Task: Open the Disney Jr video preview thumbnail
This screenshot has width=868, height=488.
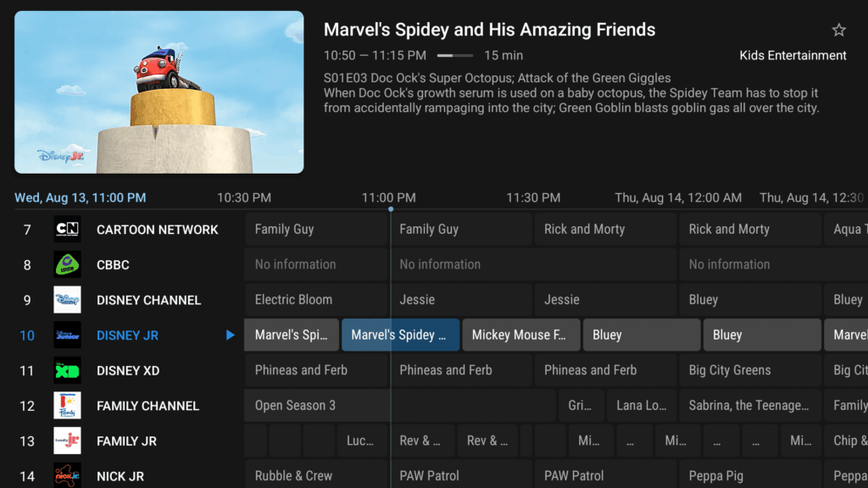Action: click(x=159, y=92)
